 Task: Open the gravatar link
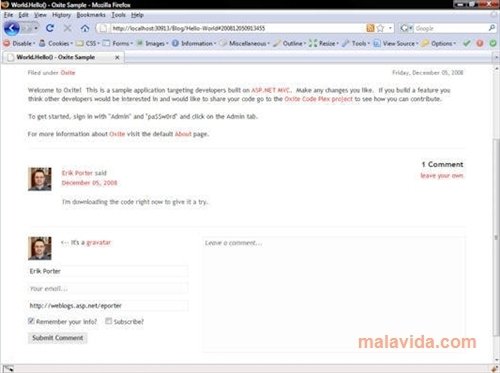click(98, 242)
